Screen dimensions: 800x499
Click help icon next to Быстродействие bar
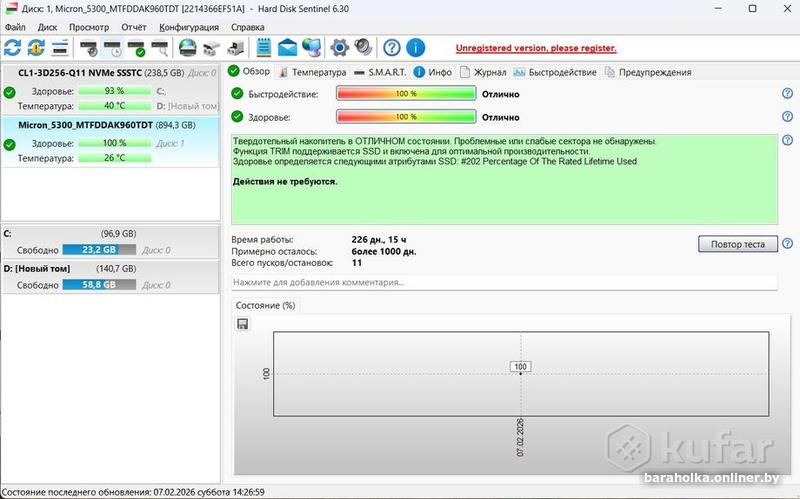[787, 93]
